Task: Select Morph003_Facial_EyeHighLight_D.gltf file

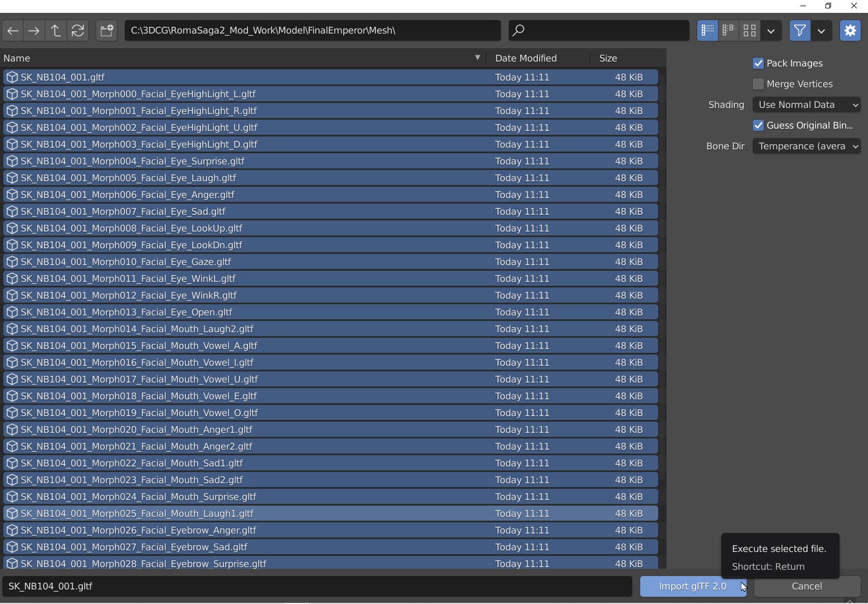Action: coord(330,144)
